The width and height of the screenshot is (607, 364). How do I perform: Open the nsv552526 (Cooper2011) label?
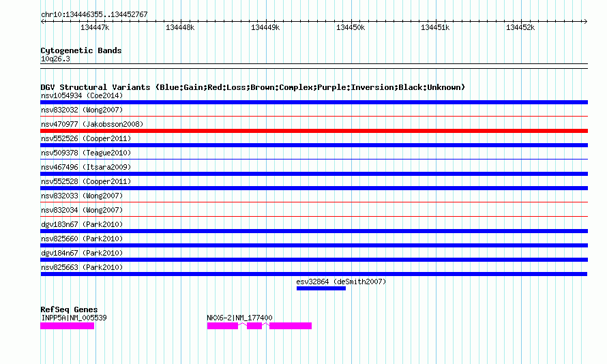[86, 138]
